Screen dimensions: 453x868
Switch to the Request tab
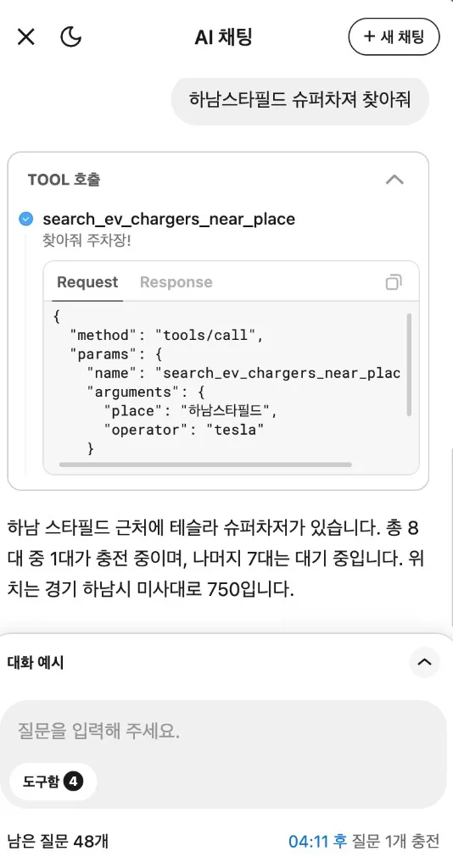87,282
